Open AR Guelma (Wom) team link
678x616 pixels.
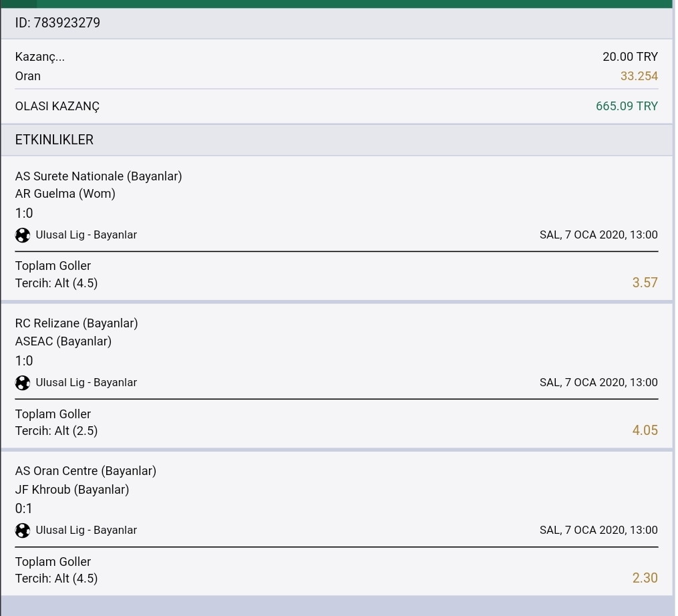(x=65, y=193)
